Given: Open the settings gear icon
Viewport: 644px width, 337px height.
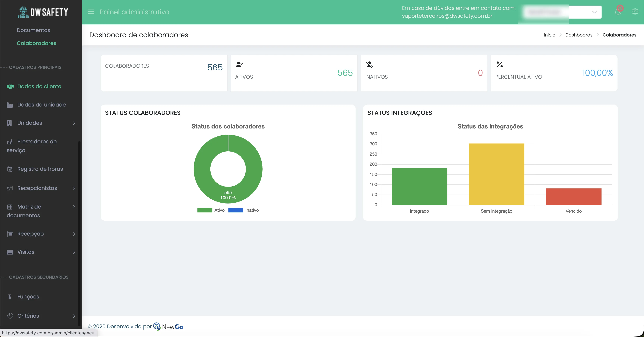Looking at the screenshot, I should coord(635,12).
